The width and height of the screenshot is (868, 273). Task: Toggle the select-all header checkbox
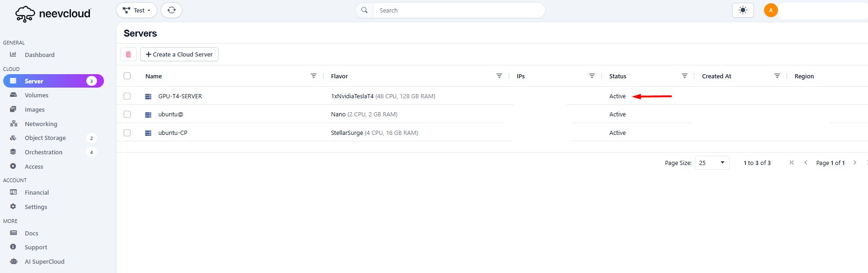[127, 76]
